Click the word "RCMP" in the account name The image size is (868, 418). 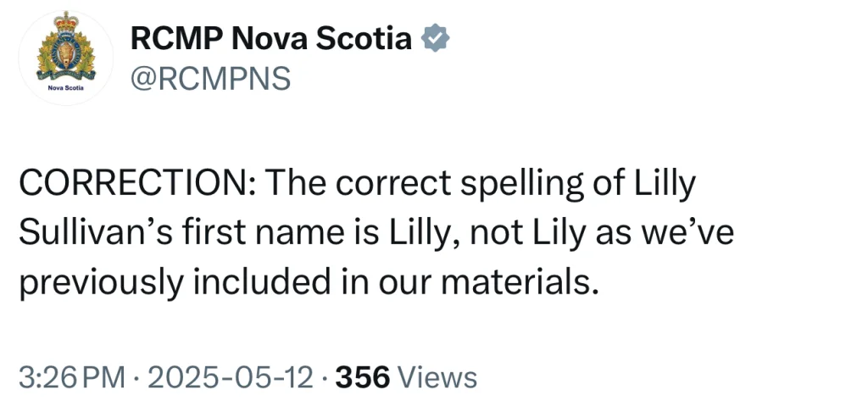[x=176, y=38]
